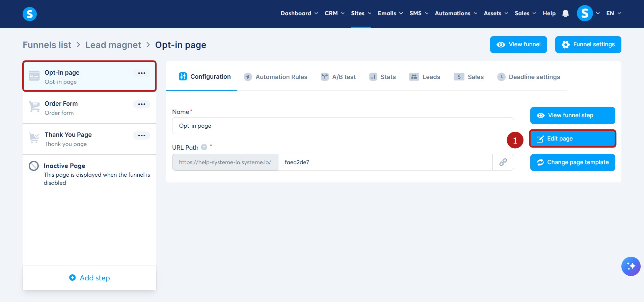Open Thank You Page step options dots
The height and width of the screenshot is (302, 644).
(142, 135)
